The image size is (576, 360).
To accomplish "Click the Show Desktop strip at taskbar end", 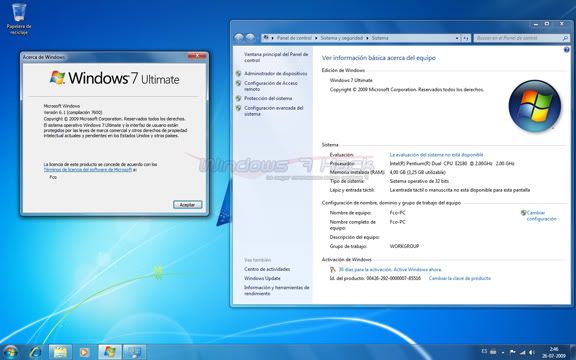I will pos(572,352).
